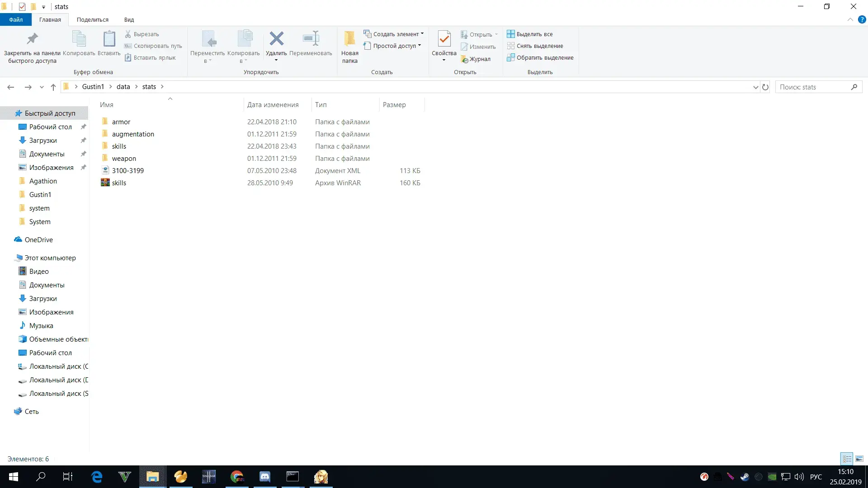Open the File (Файл) tab

(16, 19)
